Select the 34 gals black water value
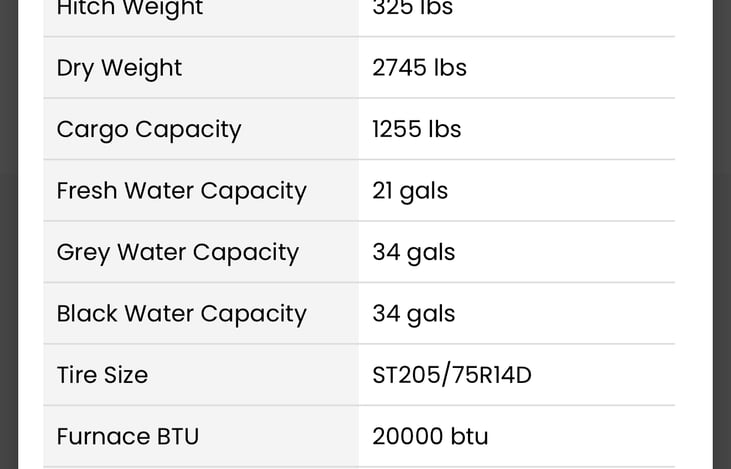The image size is (731, 469). pos(414,314)
